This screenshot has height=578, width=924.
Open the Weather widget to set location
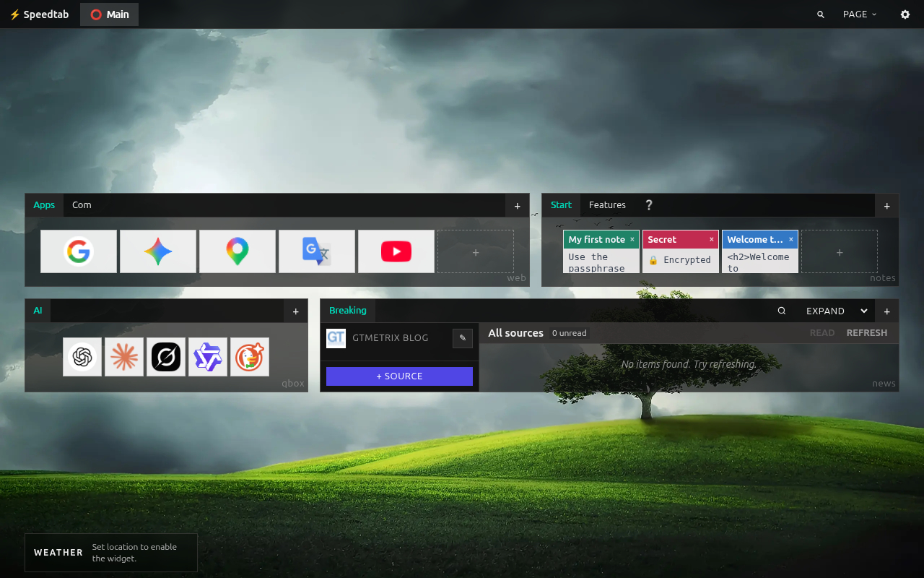111,553
